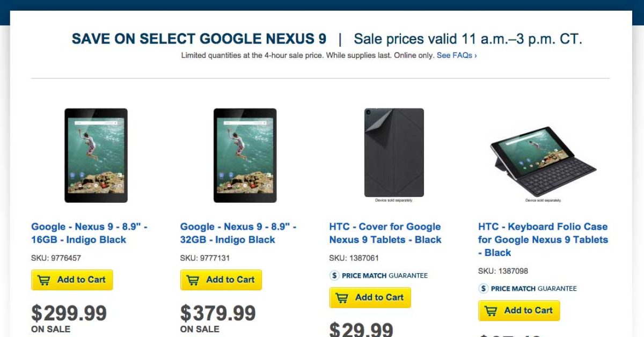Open the HTC Keyboard Folio Case title link
The height and width of the screenshot is (337, 644).
[x=543, y=239]
